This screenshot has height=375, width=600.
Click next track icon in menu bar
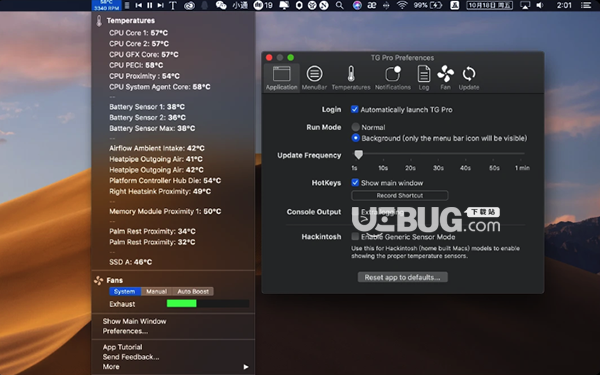[161, 5]
